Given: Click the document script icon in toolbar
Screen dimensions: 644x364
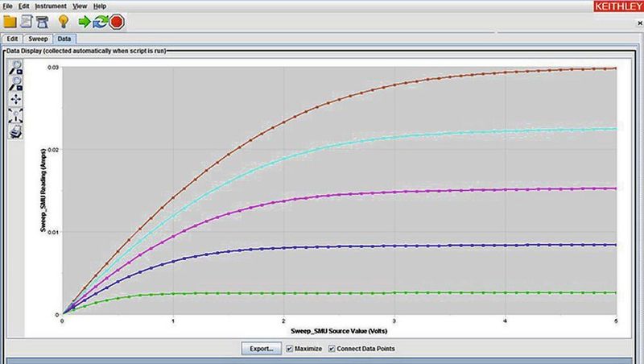Looking at the screenshot, I should coord(27,22).
